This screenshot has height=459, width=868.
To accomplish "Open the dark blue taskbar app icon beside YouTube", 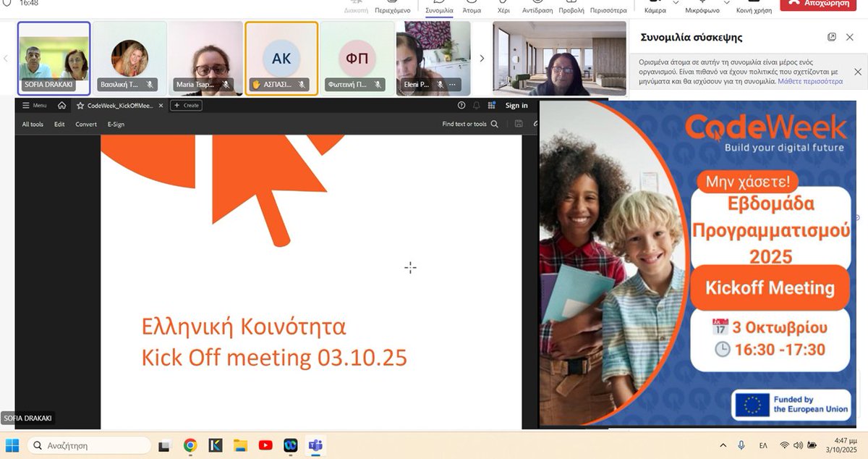I will pos(291,445).
